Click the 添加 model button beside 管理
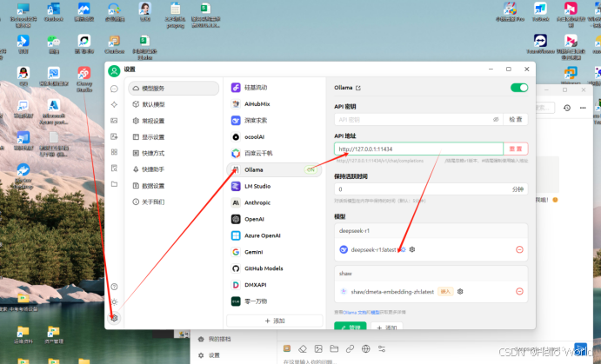The height and width of the screenshot is (364, 601). pos(387,326)
